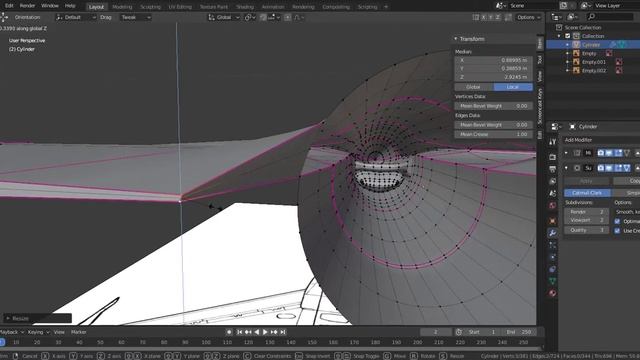Screen dimensions: 640x360
Task: Open the Options dropdown in viewport header
Action: pos(528,17)
